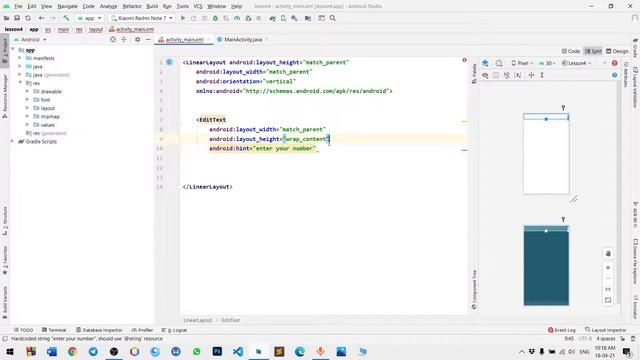Toggle the Favorites side tool window
The image size is (640, 360).
(5, 260)
